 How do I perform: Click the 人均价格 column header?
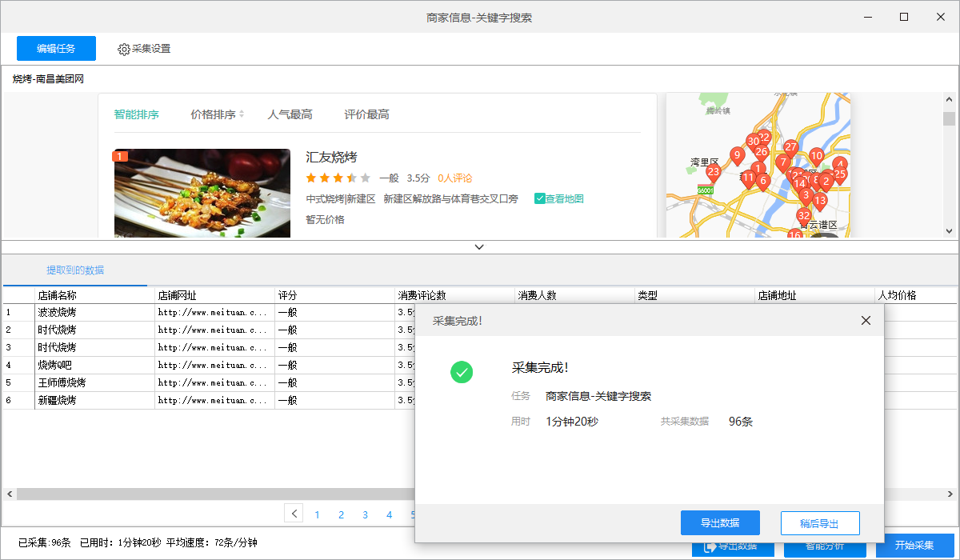coord(916,295)
